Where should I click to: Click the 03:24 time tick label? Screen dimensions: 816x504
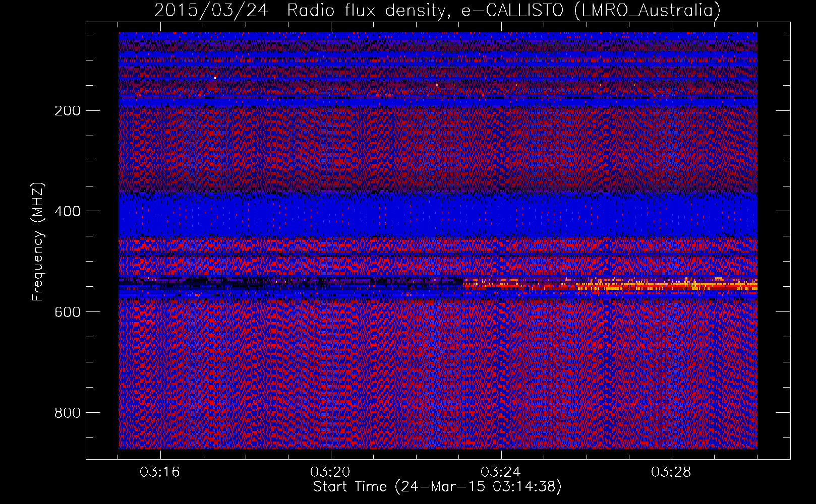[x=501, y=472]
